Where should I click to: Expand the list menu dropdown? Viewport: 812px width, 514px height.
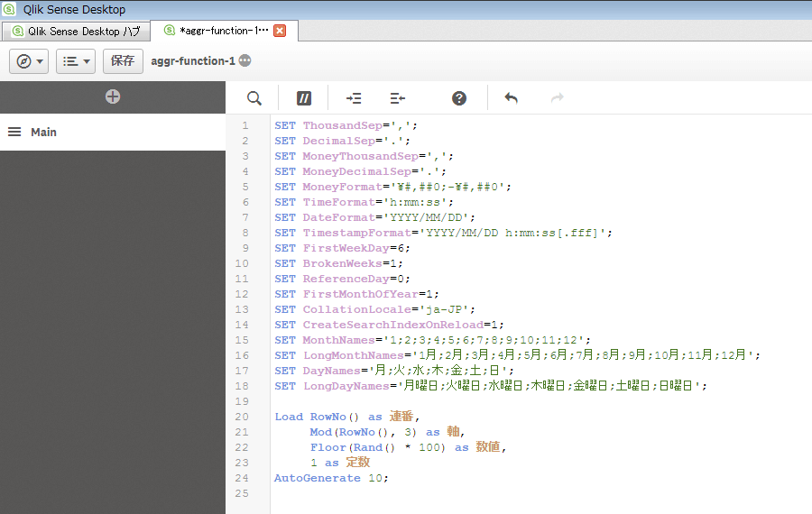76,61
